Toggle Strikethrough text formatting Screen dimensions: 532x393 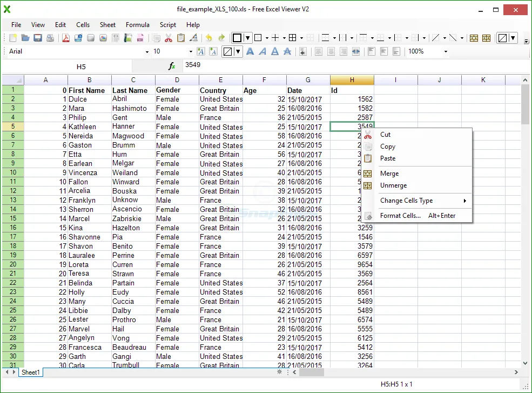pyautogui.click(x=287, y=51)
